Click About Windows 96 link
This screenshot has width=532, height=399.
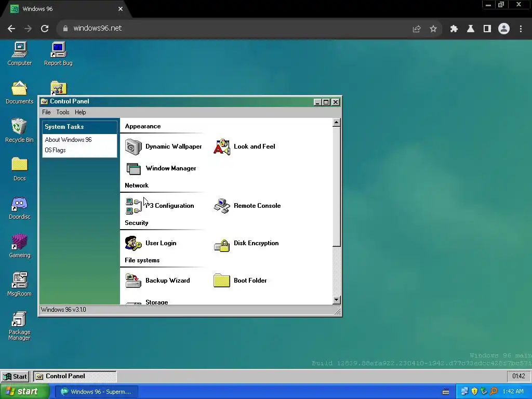(x=68, y=140)
